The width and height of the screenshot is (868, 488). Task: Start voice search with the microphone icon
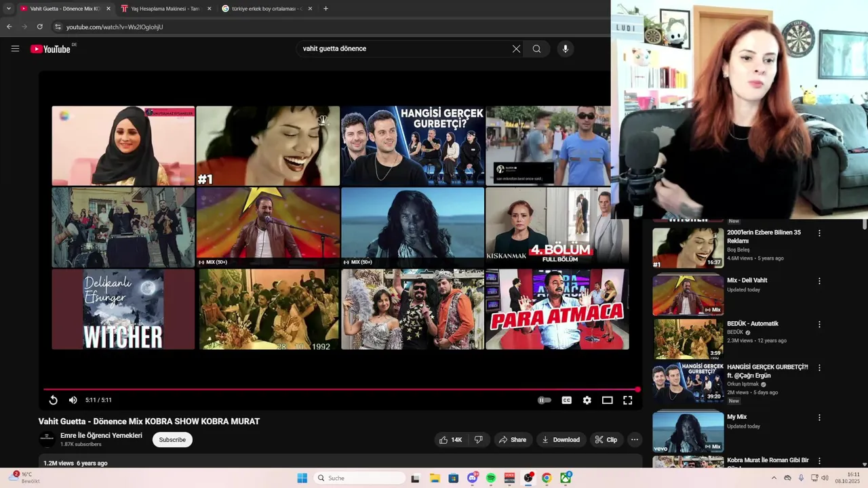(566, 49)
